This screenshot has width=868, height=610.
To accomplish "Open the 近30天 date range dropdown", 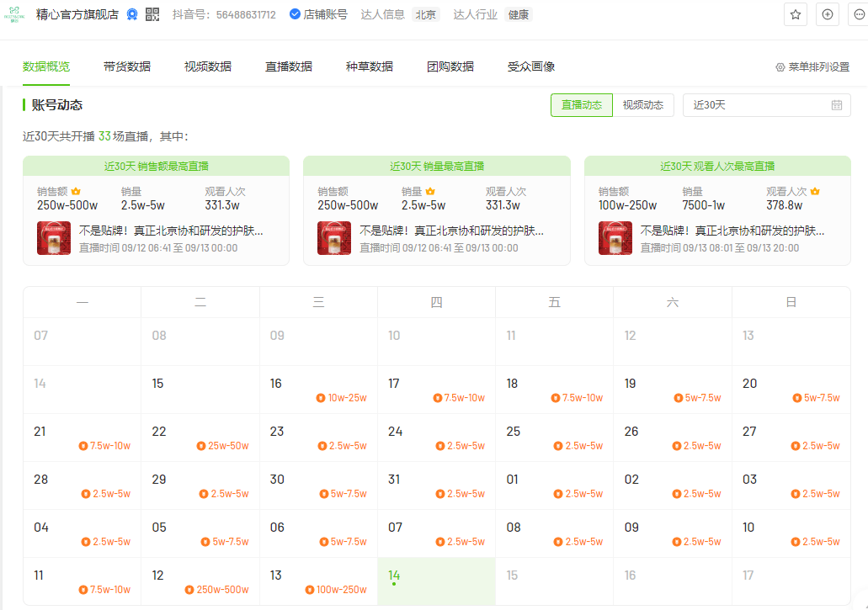I will [758, 105].
